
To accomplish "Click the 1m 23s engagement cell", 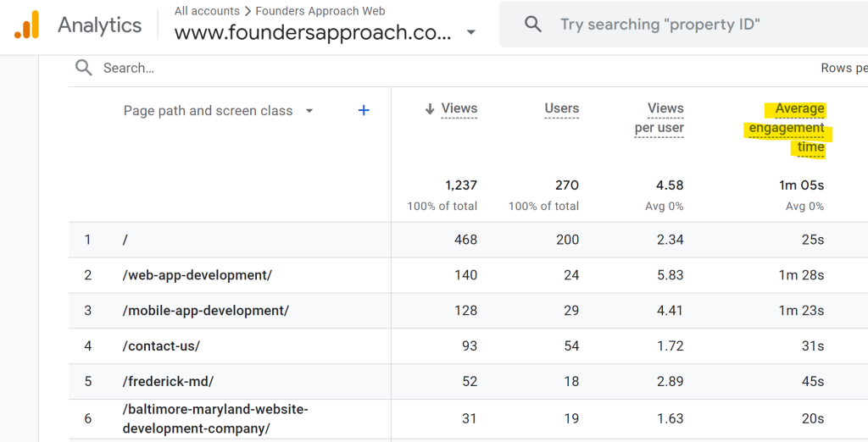I will [802, 311].
